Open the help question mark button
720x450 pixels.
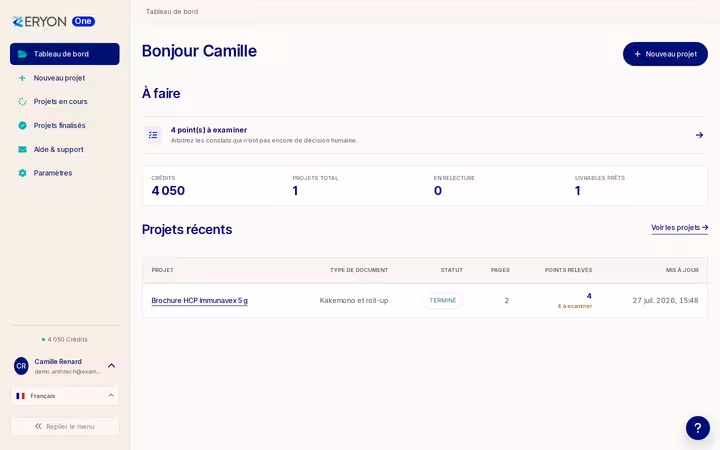698,428
